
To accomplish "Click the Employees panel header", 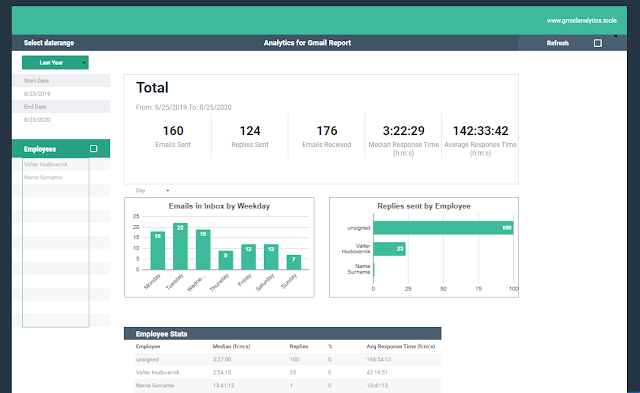I will click(61, 149).
